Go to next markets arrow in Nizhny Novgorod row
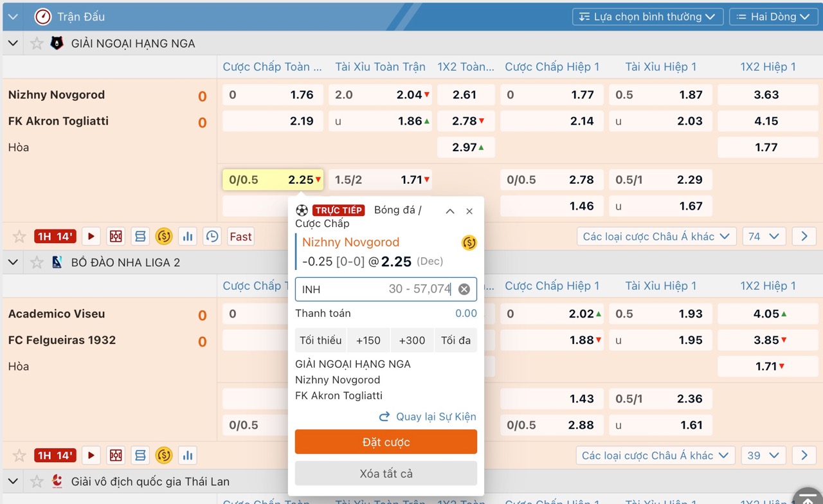Screen dimensions: 823x504 tap(804, 237)
